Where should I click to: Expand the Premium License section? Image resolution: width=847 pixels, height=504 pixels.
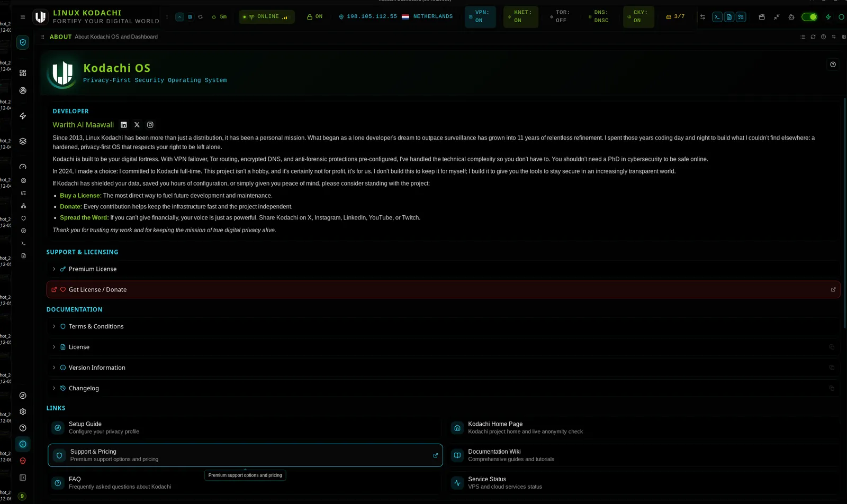tap(443, 269)
